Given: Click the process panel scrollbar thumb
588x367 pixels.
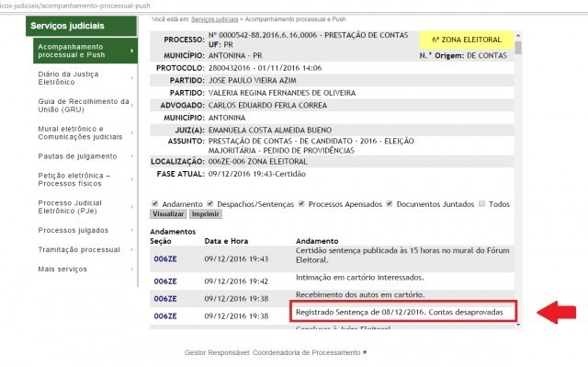Looking at the screenshot, I should tap(518, 47).
